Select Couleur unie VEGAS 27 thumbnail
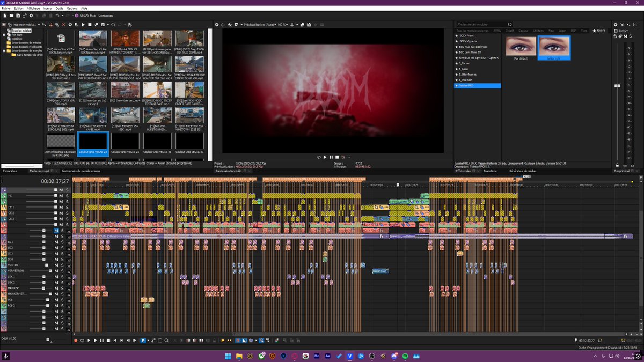This screenshot has height=362, width=644. [189, 143]
